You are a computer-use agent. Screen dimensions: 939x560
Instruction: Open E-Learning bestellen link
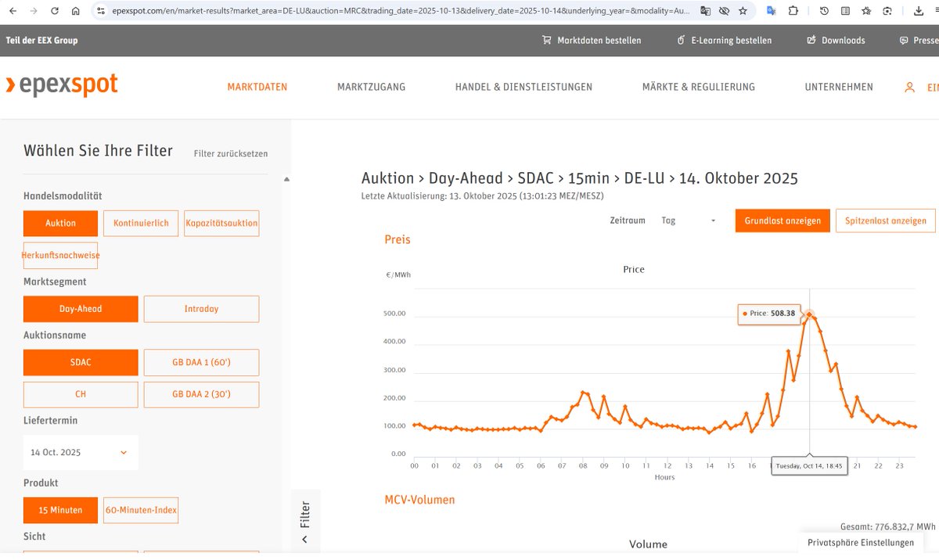[x=731, y=40]
